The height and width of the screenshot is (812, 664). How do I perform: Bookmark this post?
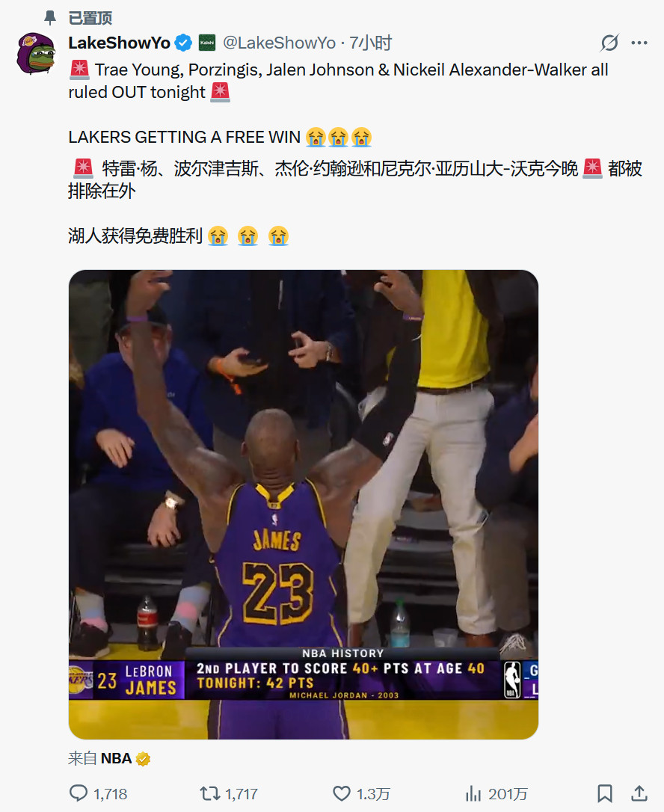(604, 793)
